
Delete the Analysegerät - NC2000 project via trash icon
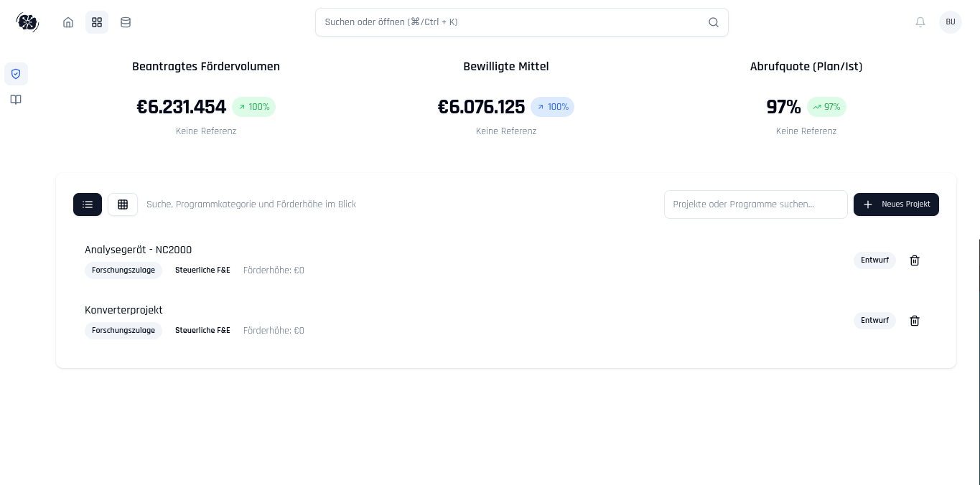pos(915,260)
